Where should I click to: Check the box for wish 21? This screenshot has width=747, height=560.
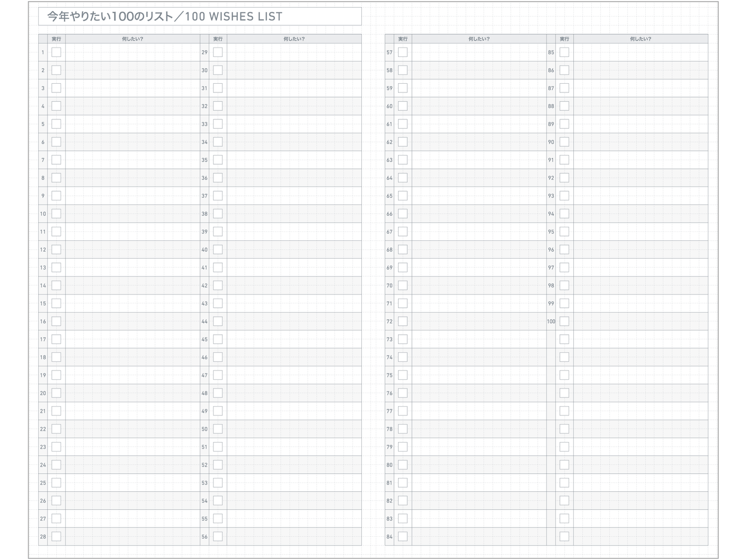click(x=56, y=411)
